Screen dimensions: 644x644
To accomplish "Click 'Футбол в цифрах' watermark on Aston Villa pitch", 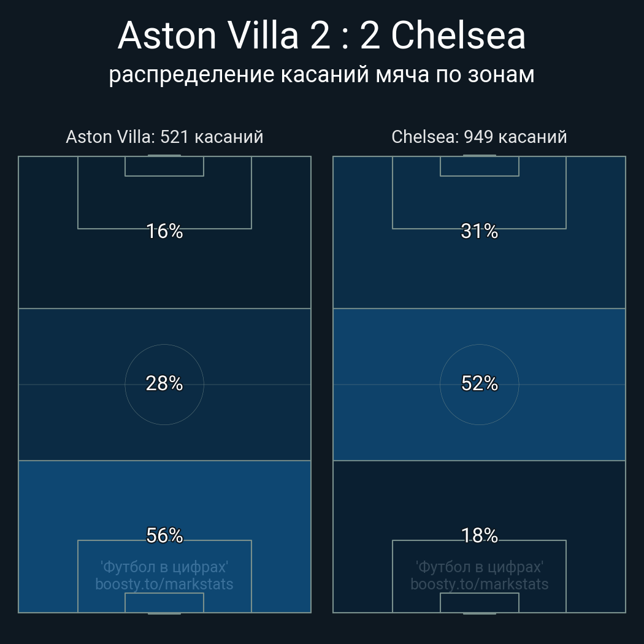I will pos(164,566).
